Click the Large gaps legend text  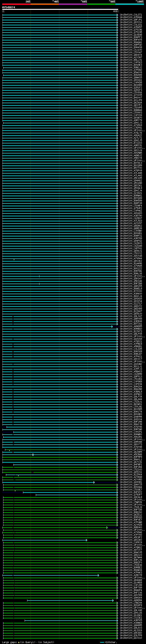click(10, 642)
